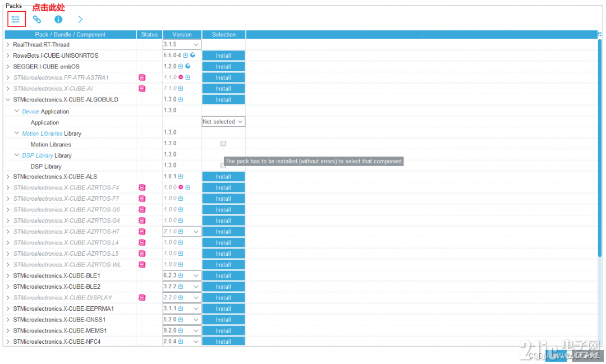This screenshot has width=606, height=364.
Task: Install the X-CUBE-MEMS1 pack
Action: tap(223, 331)
